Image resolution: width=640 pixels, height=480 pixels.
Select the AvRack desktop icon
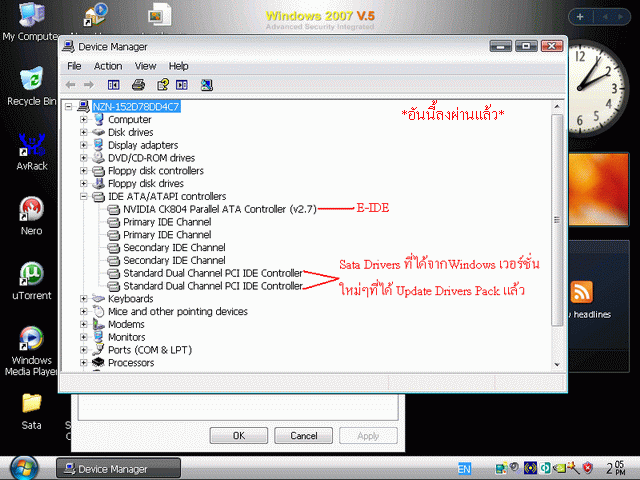[32, 151]
